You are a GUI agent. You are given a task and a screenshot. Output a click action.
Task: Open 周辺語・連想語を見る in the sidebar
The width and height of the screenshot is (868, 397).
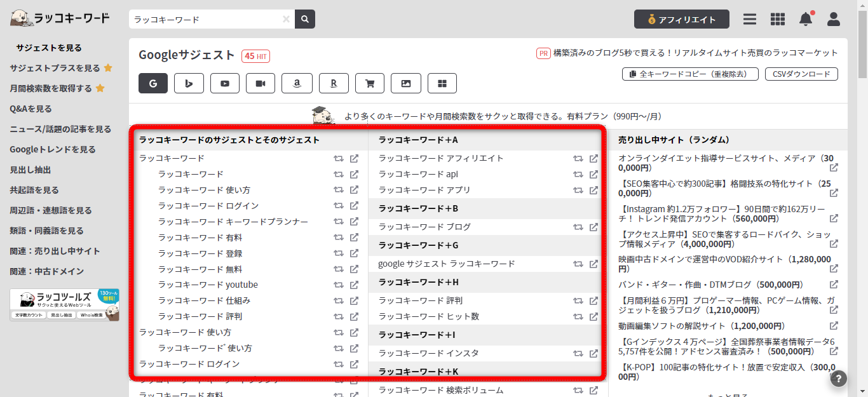pyautogui.click(x=51, y=210)
